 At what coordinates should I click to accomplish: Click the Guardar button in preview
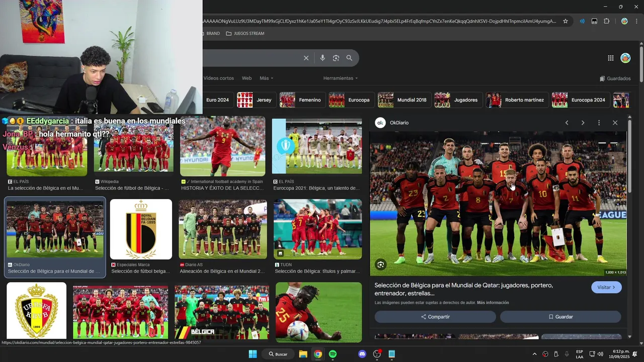[x=560, y=317]
